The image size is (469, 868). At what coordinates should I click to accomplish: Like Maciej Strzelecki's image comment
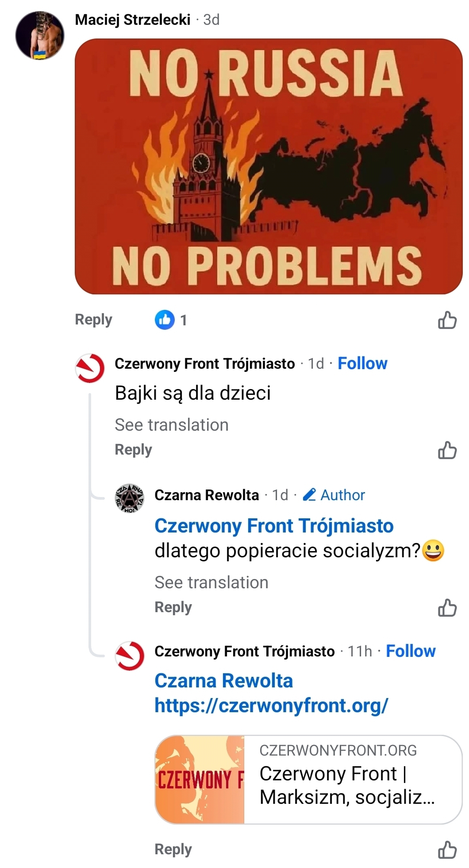tap(447, 320)
